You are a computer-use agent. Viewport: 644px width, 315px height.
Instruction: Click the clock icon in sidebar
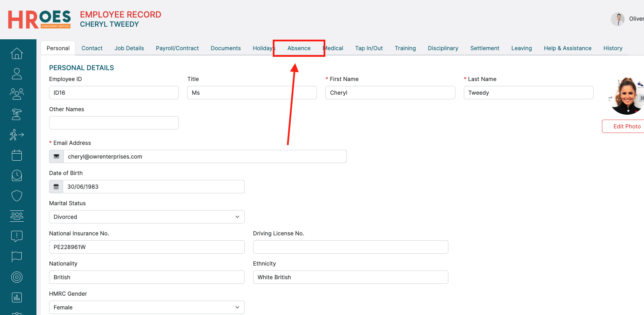(17, 175)
